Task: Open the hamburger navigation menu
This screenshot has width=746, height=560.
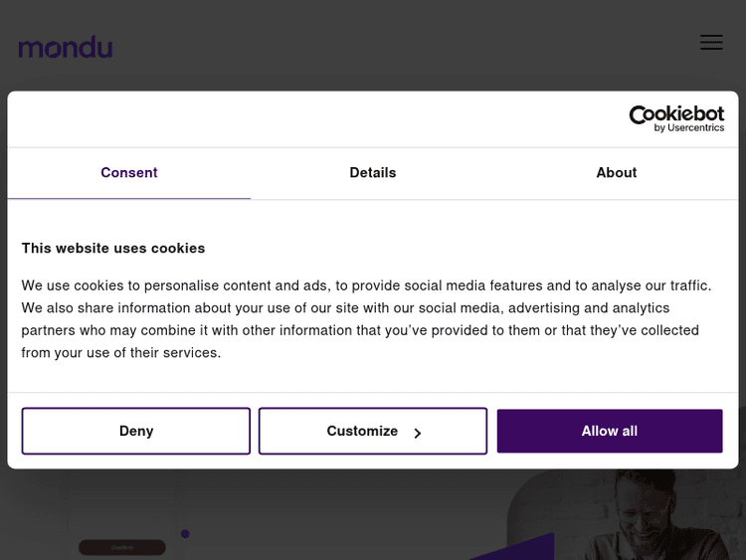Action: coord(711,43)
